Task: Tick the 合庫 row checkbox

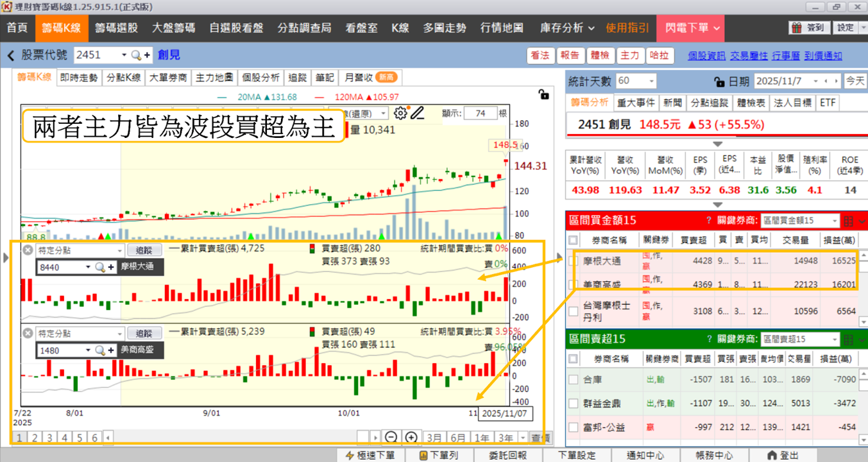Action: click(x=574, y=380)
